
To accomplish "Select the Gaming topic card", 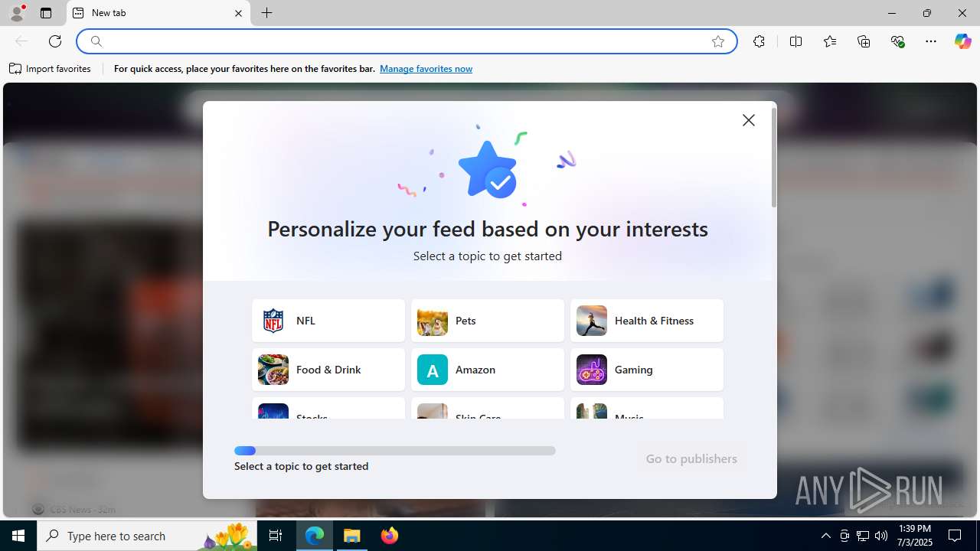I will pyautogui.click(x=647, y=370).
